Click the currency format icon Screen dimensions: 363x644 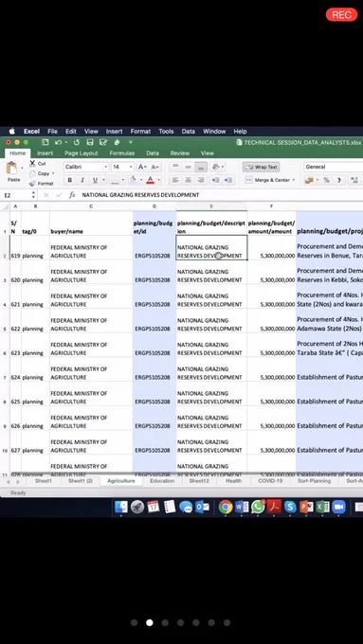click(309, 180)
